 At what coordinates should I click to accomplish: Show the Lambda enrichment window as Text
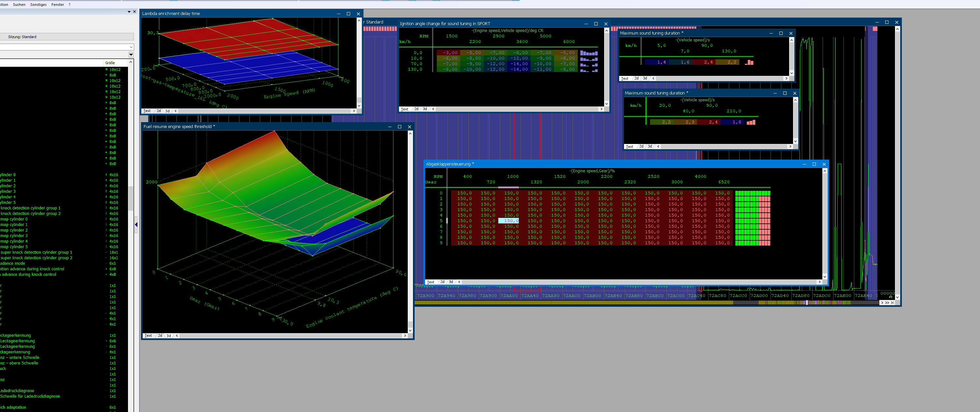[x=147, y=111]
